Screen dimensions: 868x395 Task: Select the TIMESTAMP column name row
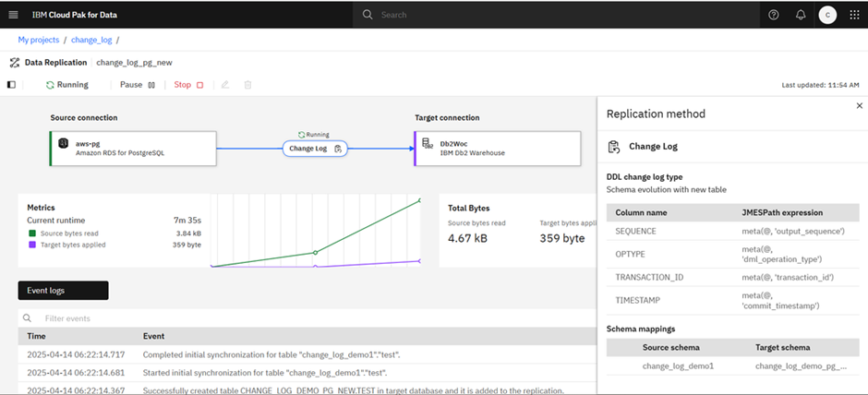tap(733, 300)
